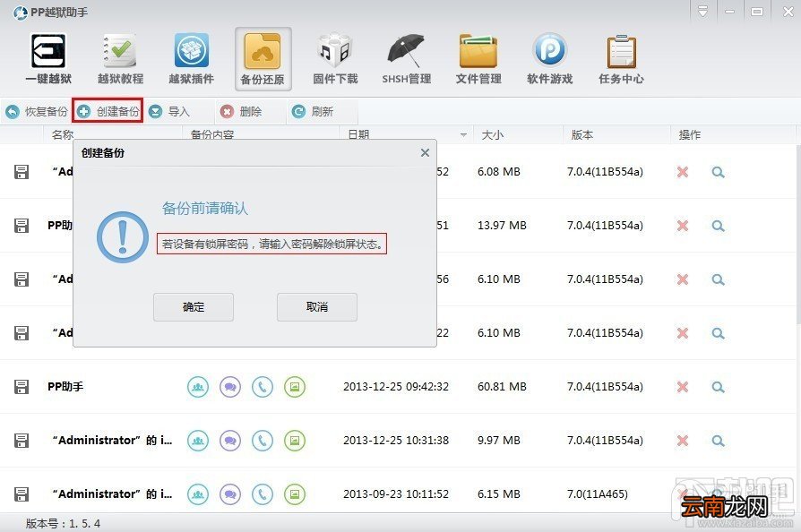Click 导入 import toolbar button
Viewport: 801px width, 532px height.
[x=169, y=111]
